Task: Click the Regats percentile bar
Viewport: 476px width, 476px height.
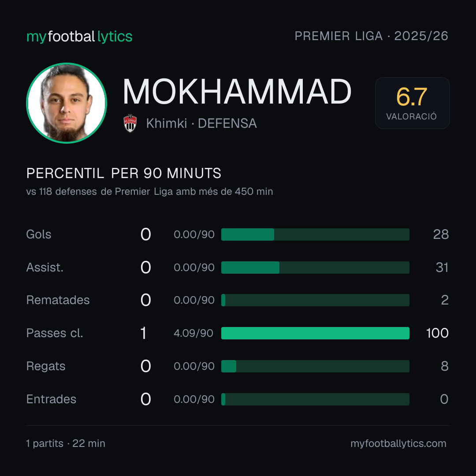Action: tap(315, 366)
